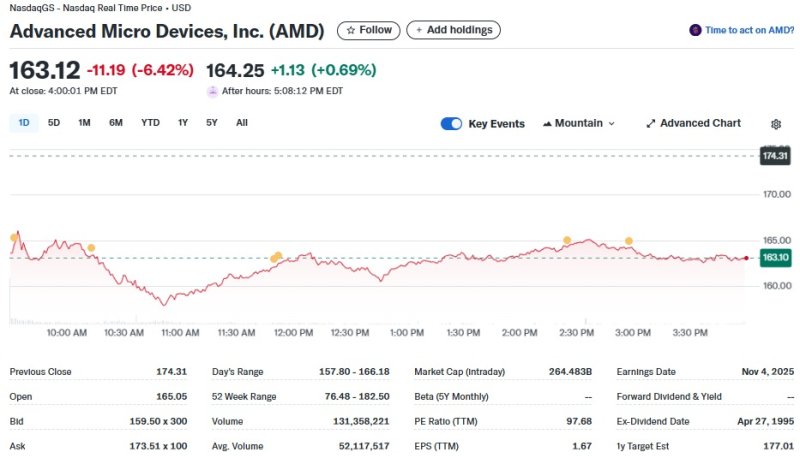The image size is (800, 458).
Task: Open Advanced Chart expand icon
Action: pos(651,124)
